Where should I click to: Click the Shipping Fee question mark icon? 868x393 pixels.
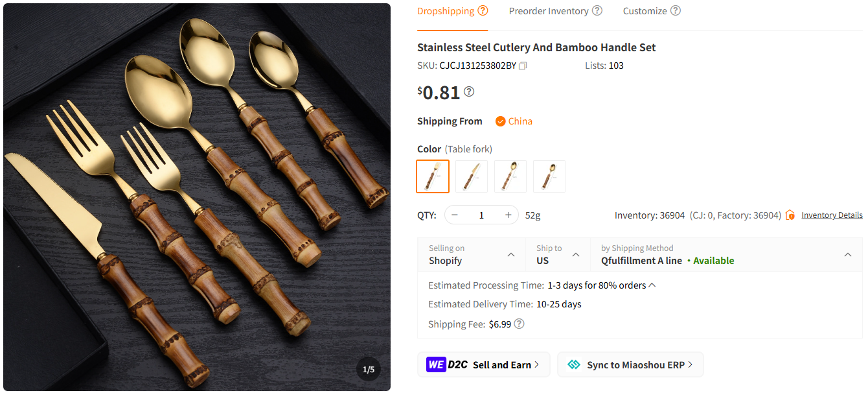tap(518, 324)
